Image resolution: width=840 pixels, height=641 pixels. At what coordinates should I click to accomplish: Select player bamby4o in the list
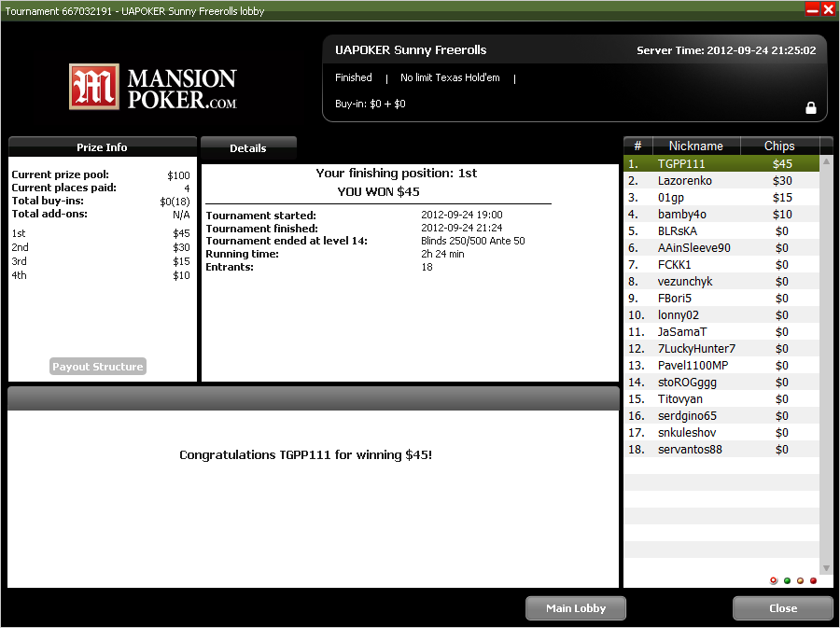click(x=721, y=215)
